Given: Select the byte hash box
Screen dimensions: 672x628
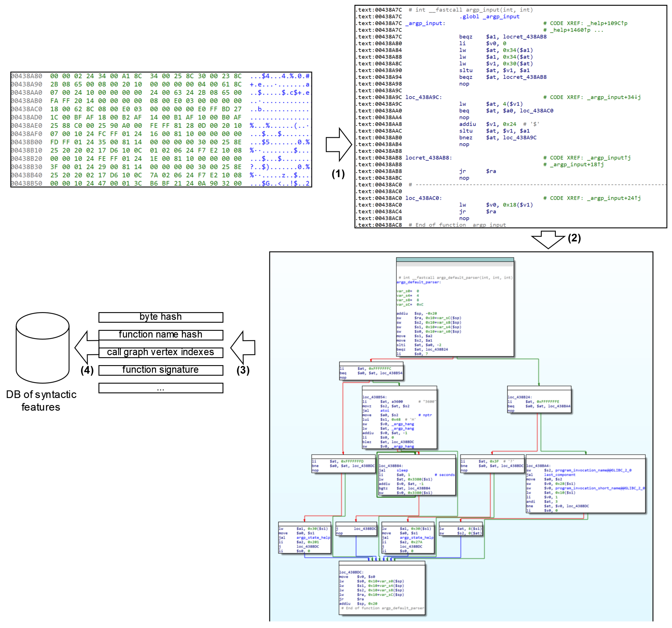Looking at the screenshot, I should tap(161, 317).
